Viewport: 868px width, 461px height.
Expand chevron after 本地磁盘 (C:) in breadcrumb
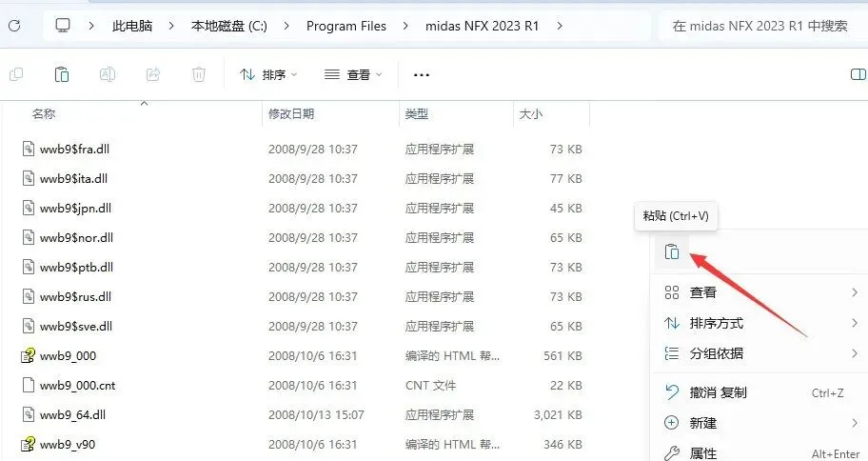(286, 26)
